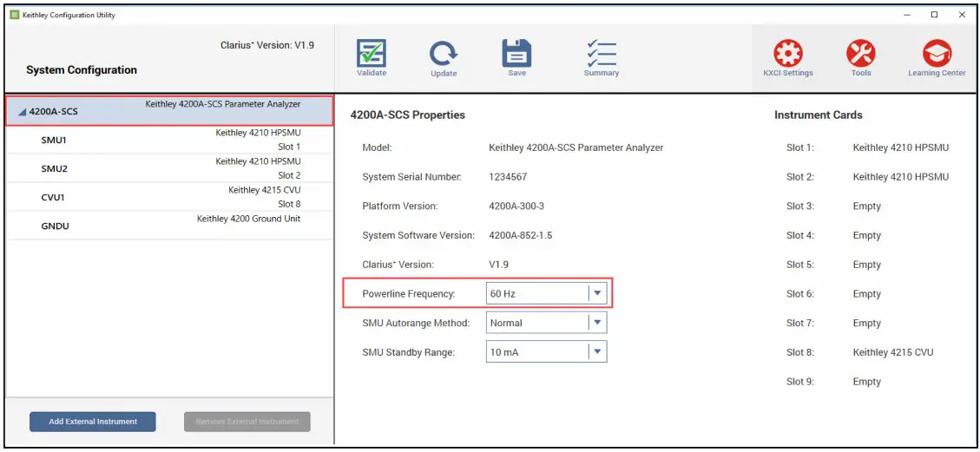
Task: Click the 4200A-300-3 platform version value
Action: [518, 206]
